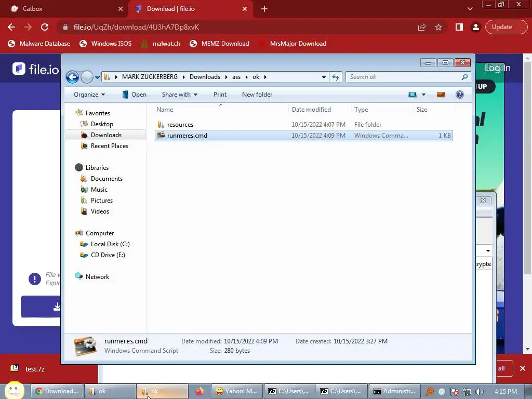Click Print in the Explorer toolbar

220,95
